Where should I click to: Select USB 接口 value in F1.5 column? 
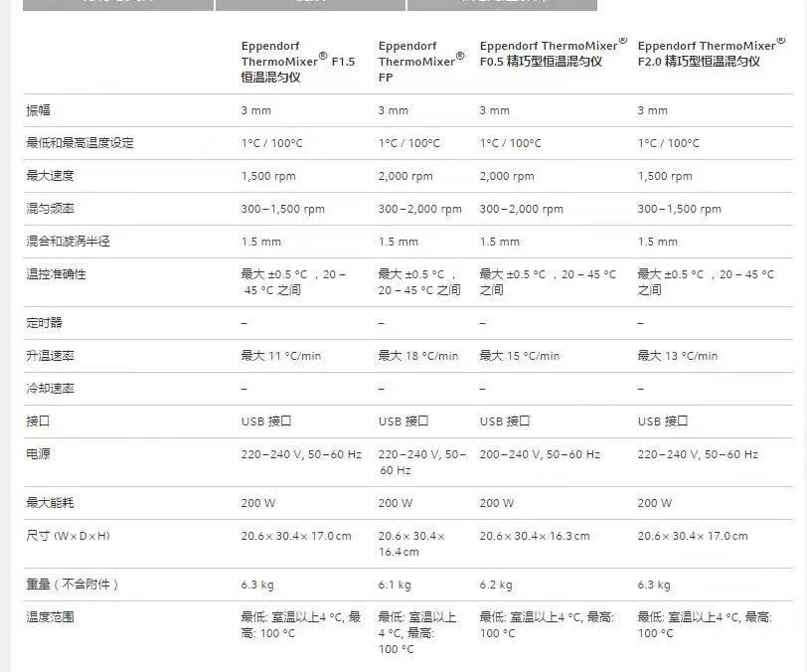click(266, 421)
